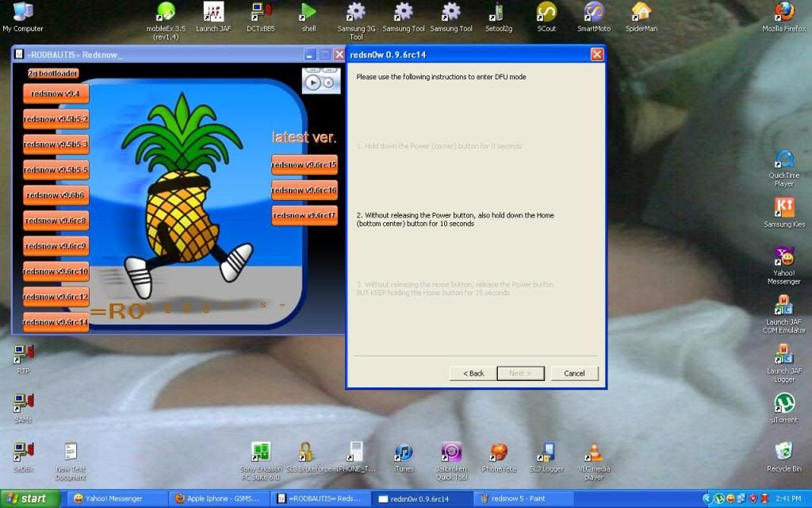The image size is (812, 508).
Task: Switch to the Apple Iphone - GSM5 taskbar item
Action: pyautogui.click(x=218, y=498)
